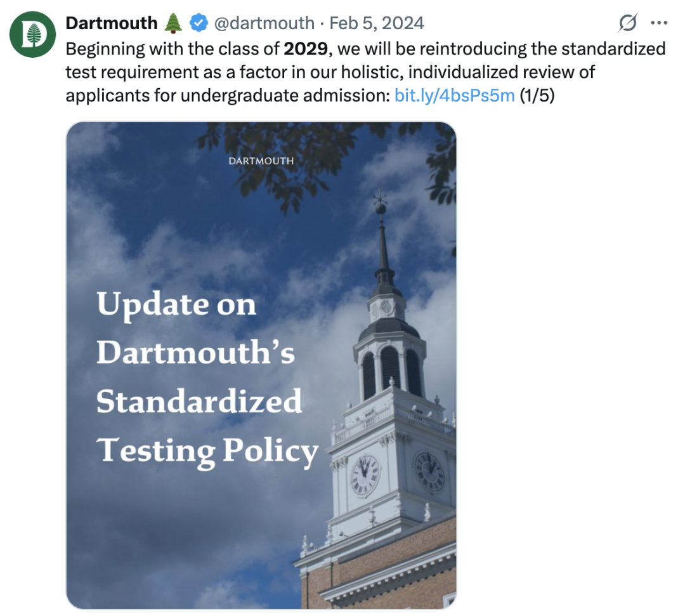The image size is (685, 616).
Task: Open the Dartmouth display name link
Action: click(112, 23)
